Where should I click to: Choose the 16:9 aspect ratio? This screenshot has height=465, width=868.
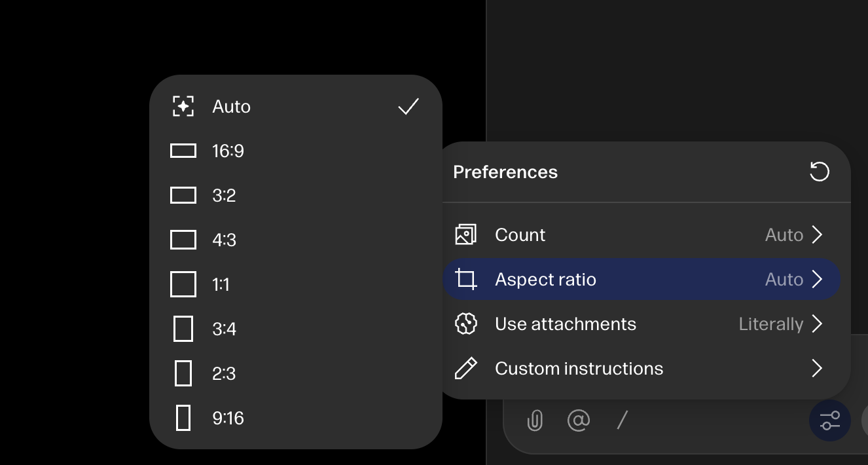click(296, 151)
